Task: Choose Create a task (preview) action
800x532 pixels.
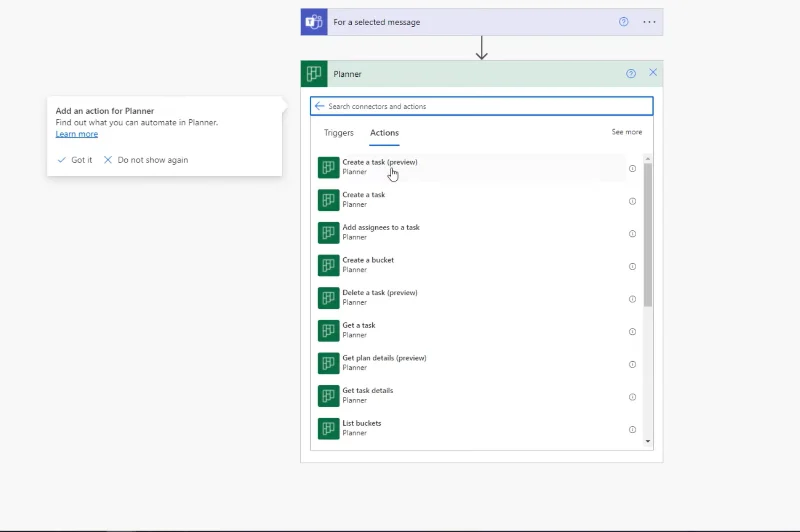Action: click(471, 167)
